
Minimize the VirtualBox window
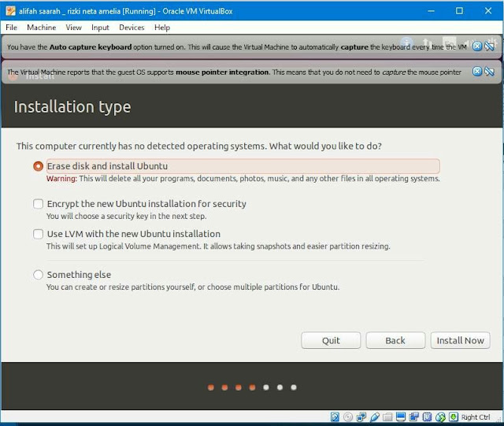pos(431,11)
